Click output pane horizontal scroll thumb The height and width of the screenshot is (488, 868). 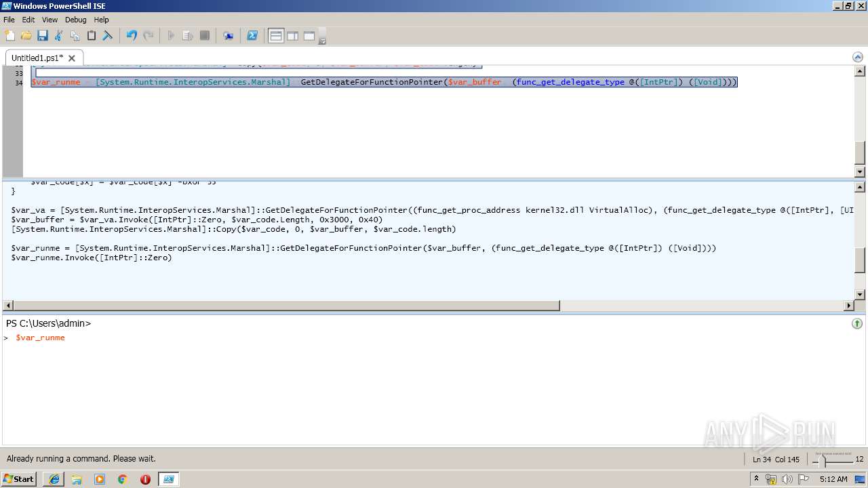[x=286, y=306]
